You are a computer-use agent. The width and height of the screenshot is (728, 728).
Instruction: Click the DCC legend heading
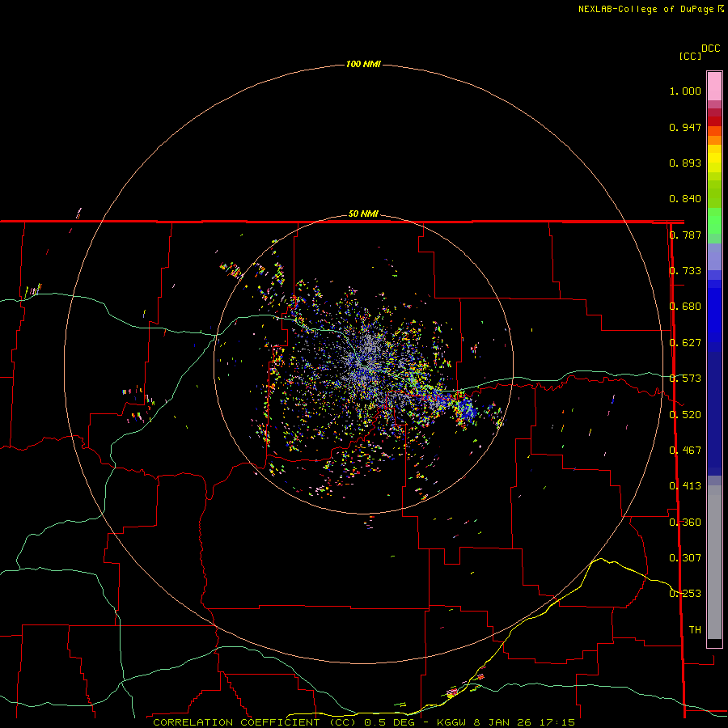coord(710,49)
